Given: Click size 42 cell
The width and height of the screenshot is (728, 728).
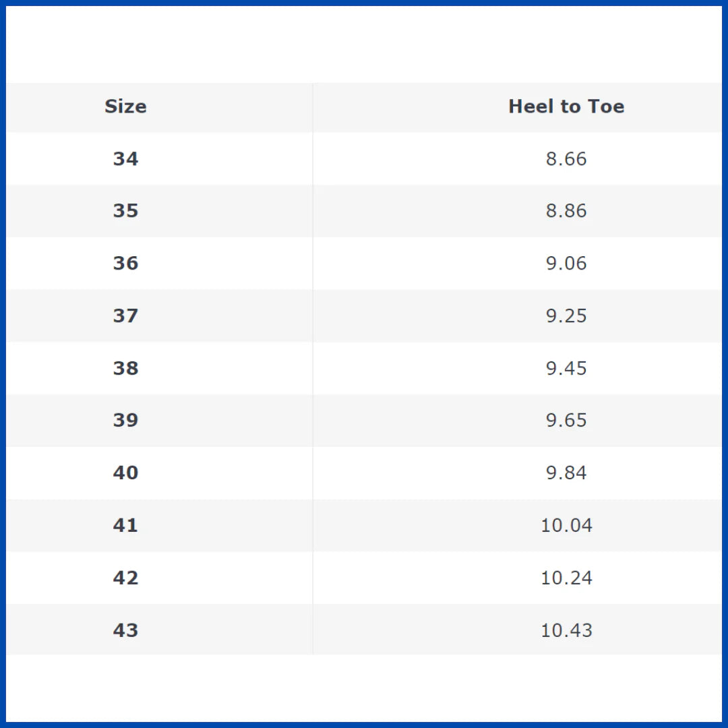Looking at the screenshot, I should pos(125,578).
